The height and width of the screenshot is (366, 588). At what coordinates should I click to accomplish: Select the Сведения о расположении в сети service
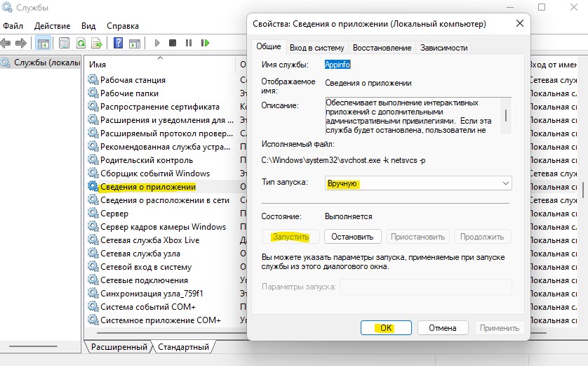(x=165, y=200)
